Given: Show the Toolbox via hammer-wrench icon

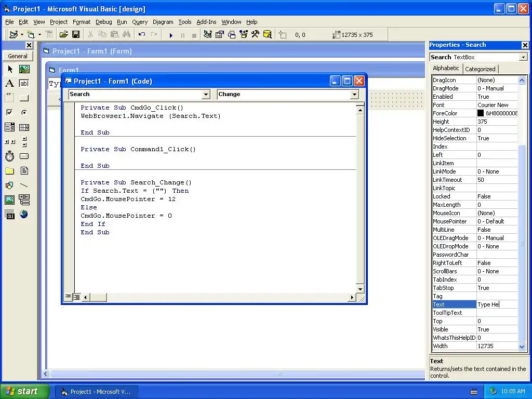Looking at the screenshot, I should coord(256,35).
